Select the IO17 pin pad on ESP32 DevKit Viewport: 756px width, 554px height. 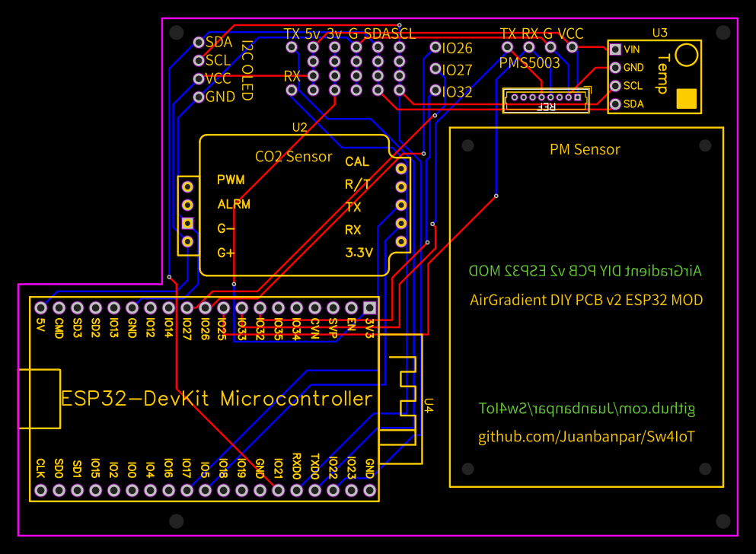[x=187, y=490]
